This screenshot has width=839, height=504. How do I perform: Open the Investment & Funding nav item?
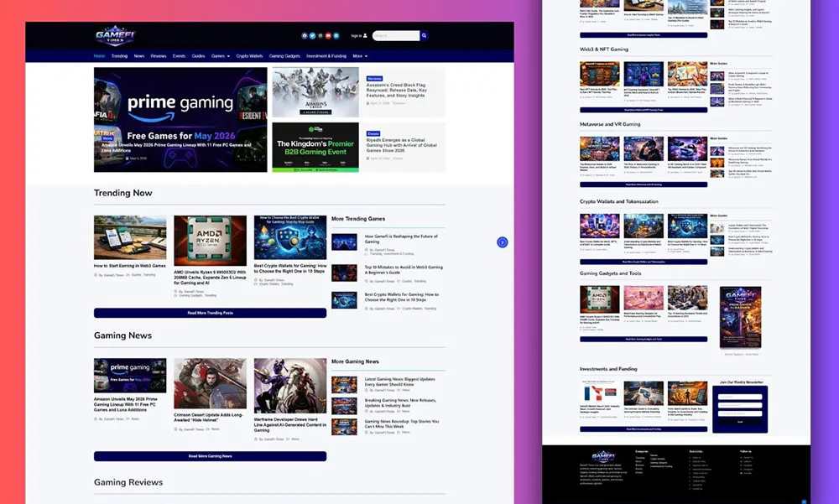pos(326,56)
